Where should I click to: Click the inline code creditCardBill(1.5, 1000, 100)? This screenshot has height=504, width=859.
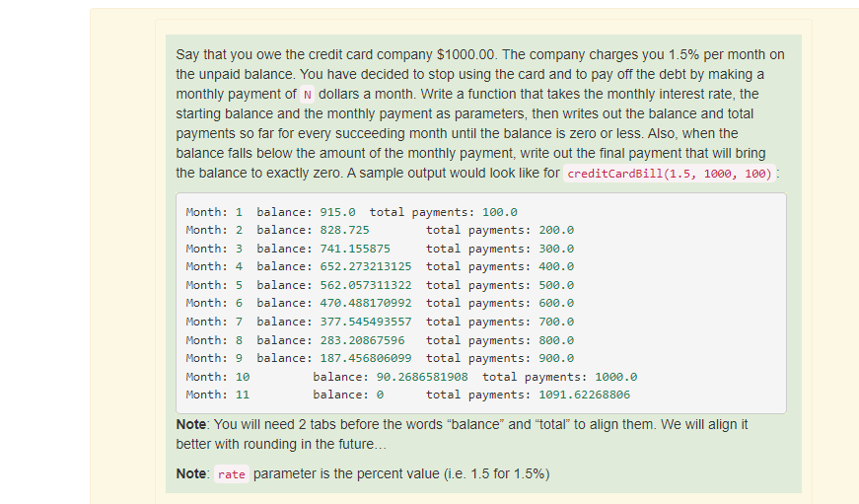coord(670,174)
